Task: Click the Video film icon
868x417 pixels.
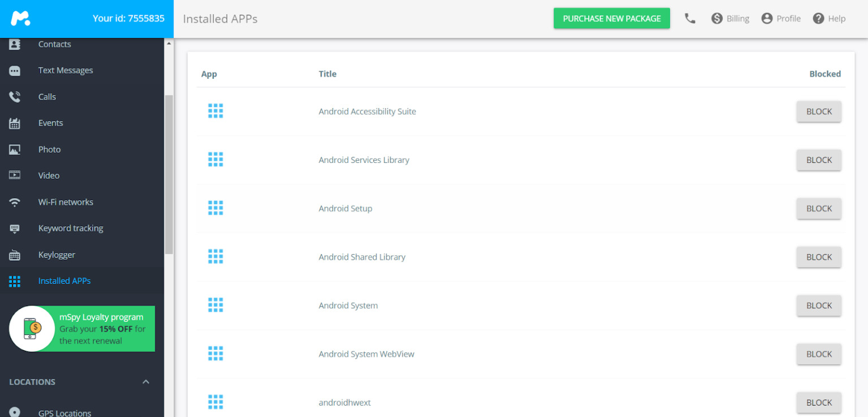Action: 15,175
